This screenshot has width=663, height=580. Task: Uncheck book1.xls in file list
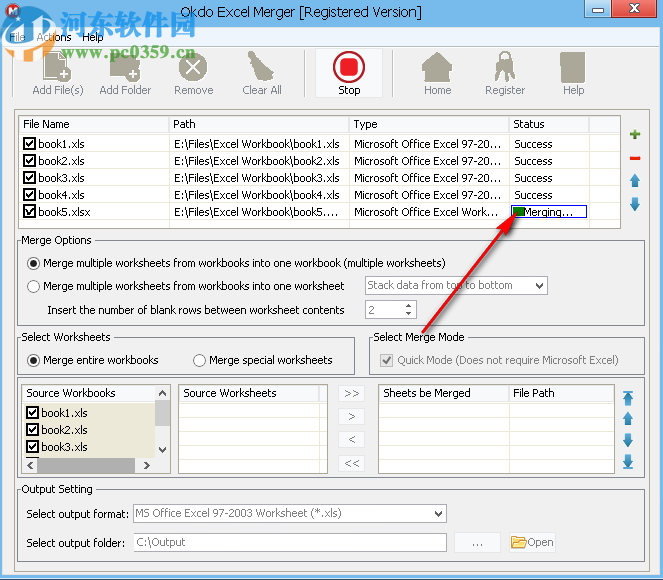pyautogui.click(x=29, y=144)
